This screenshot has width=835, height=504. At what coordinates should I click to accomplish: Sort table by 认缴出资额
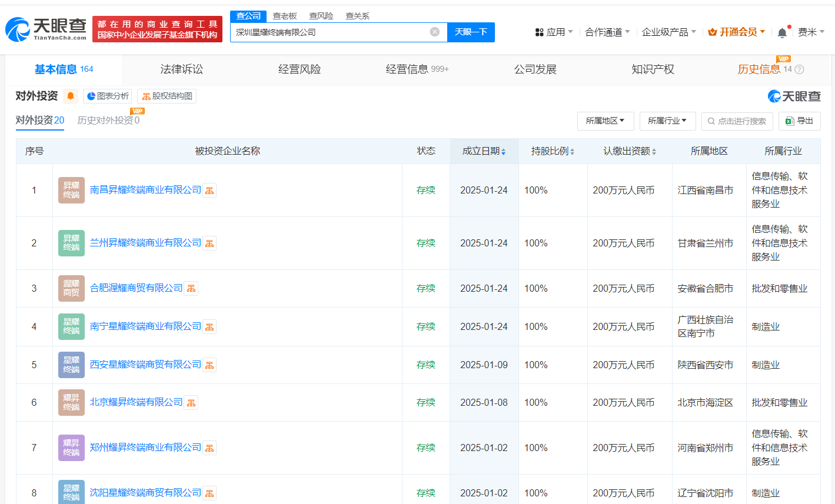[630, 151]
